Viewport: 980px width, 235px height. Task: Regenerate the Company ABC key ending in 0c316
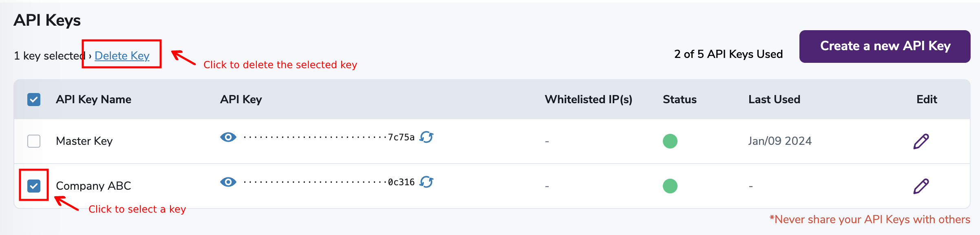point(426,182)
